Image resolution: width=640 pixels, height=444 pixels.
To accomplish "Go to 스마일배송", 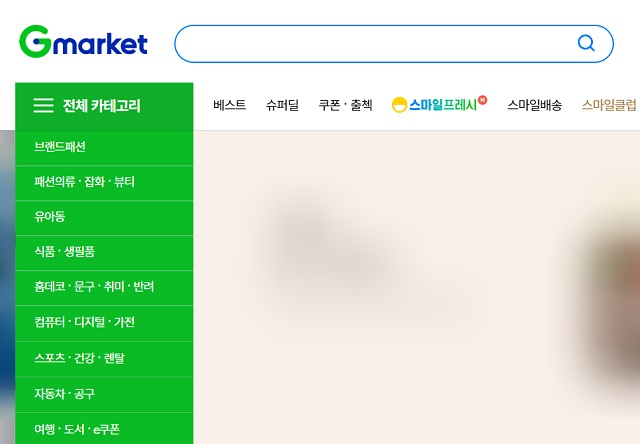I will pos(535,105).
